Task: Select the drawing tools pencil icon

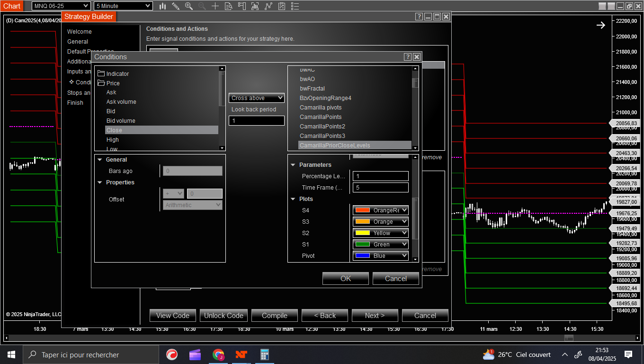Action: point(176,6)
